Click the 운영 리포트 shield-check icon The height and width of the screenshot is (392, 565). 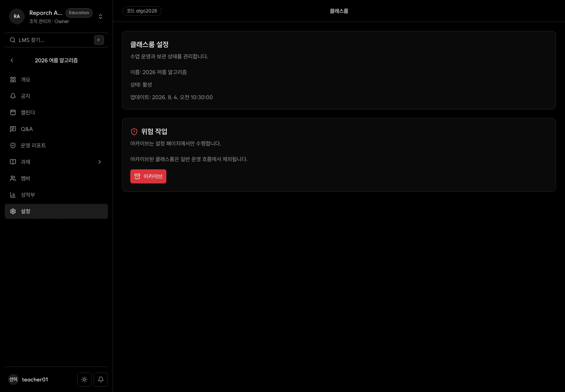tap(13, 145)
